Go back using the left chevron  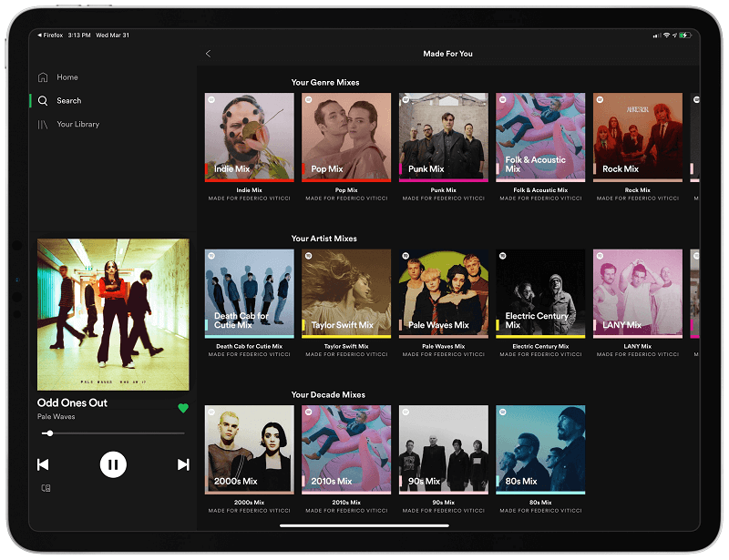(208, 54)
